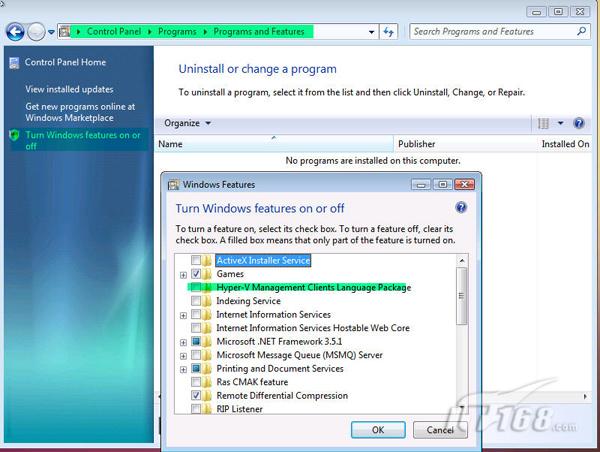Click the Remote Differential Compression folder icon
Viewport: 600px width, 452px height.
pos(207,395)
